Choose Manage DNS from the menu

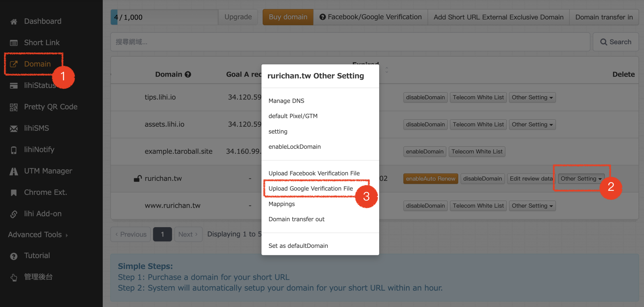click(x=286, y=101)
